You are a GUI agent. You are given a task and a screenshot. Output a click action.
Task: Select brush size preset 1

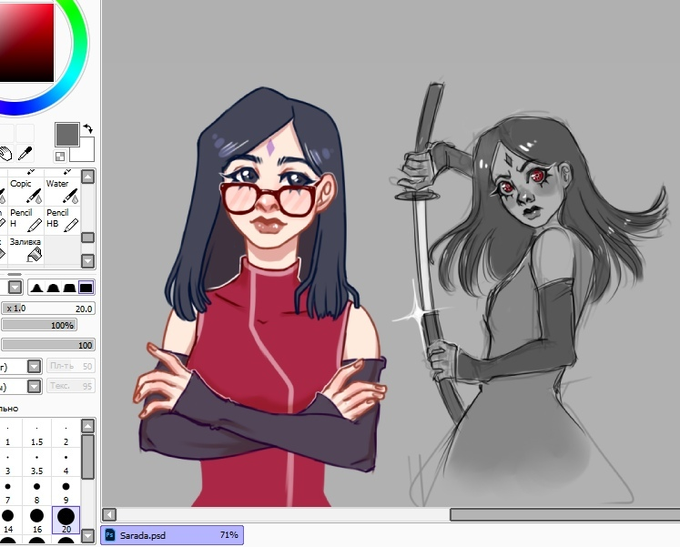click(x=7, y=435)
